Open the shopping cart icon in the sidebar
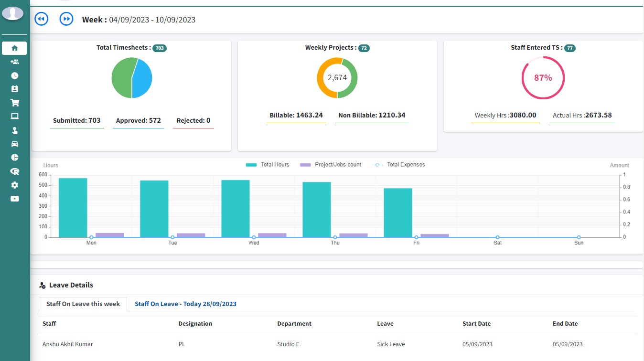Screen dimensions: 644x361 (14, 102)
